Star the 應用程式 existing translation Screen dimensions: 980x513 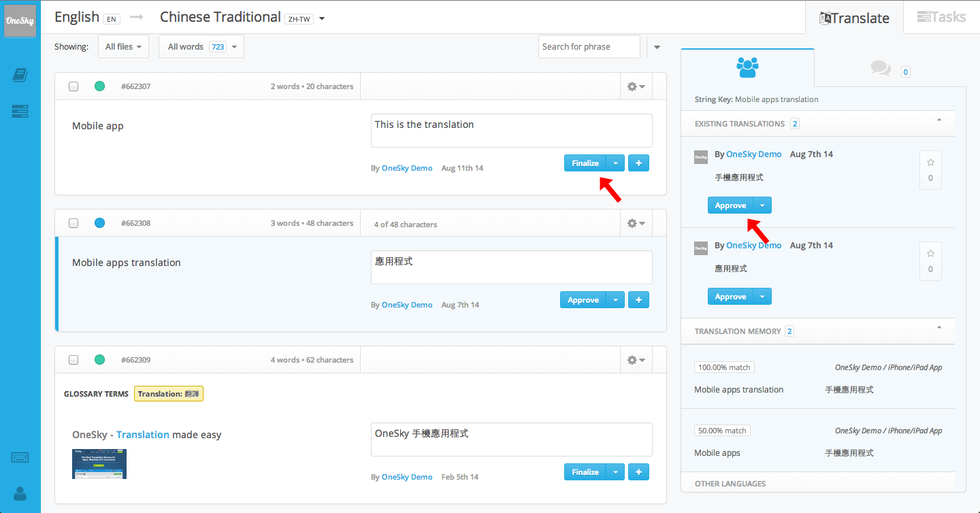tap(930, 254)
